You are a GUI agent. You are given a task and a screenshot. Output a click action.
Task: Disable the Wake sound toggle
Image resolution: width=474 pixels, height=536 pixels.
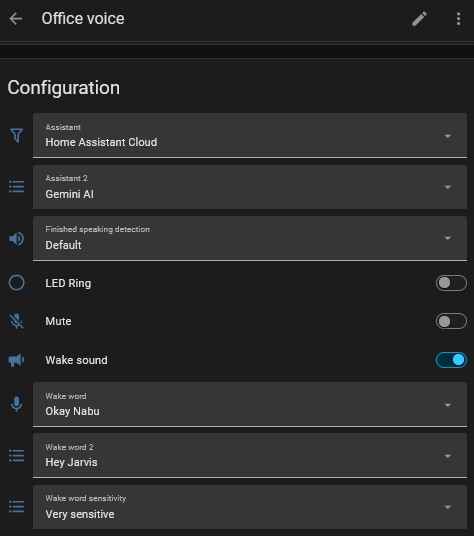451,360
